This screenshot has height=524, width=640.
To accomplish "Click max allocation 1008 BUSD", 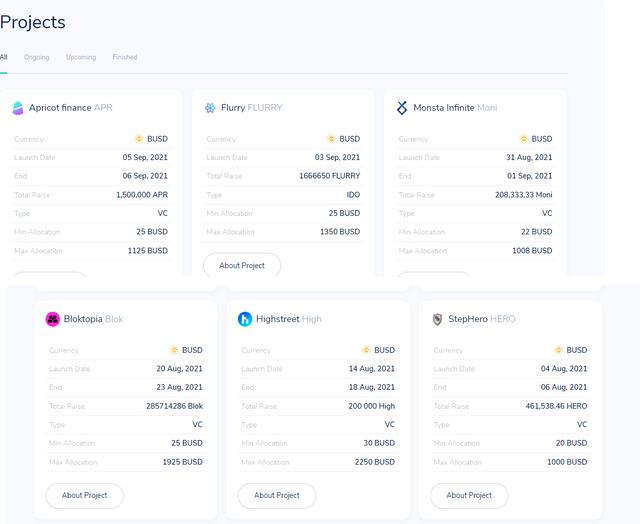I will pos(532,251).
